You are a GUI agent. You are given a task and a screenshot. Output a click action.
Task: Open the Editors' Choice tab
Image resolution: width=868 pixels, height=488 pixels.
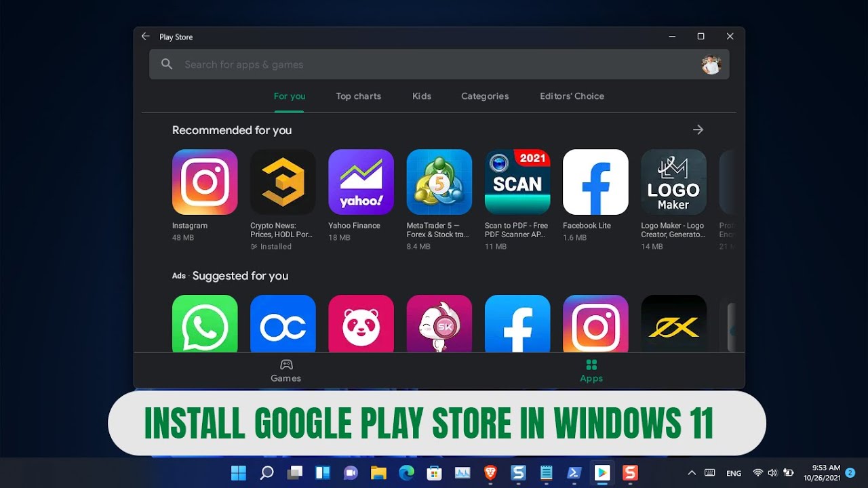click(572, 96)
